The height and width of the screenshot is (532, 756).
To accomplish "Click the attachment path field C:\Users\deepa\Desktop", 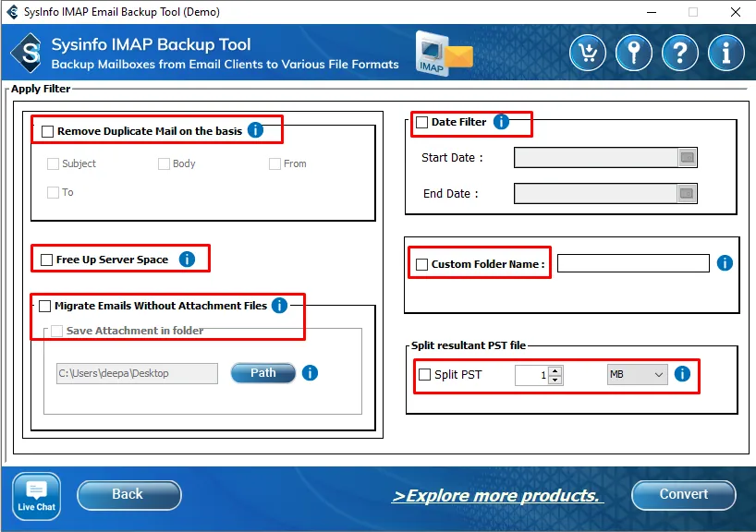I will 137,373.
